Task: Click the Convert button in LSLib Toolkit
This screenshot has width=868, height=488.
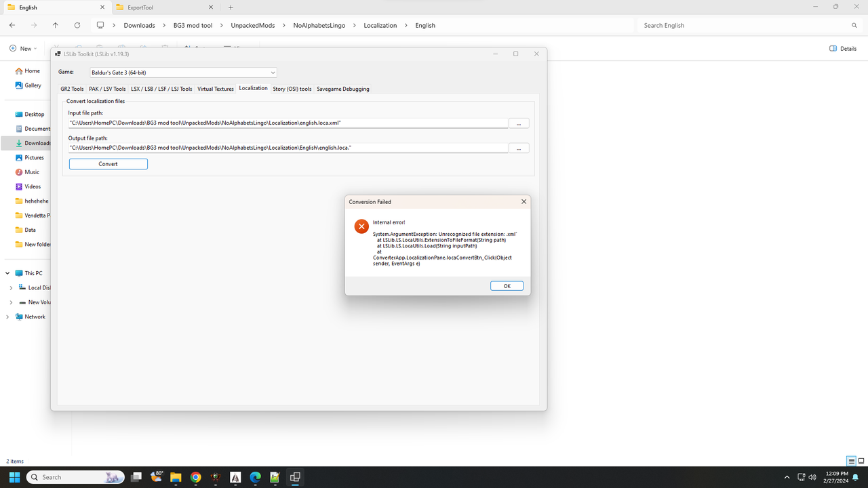Action: point(108,164)
